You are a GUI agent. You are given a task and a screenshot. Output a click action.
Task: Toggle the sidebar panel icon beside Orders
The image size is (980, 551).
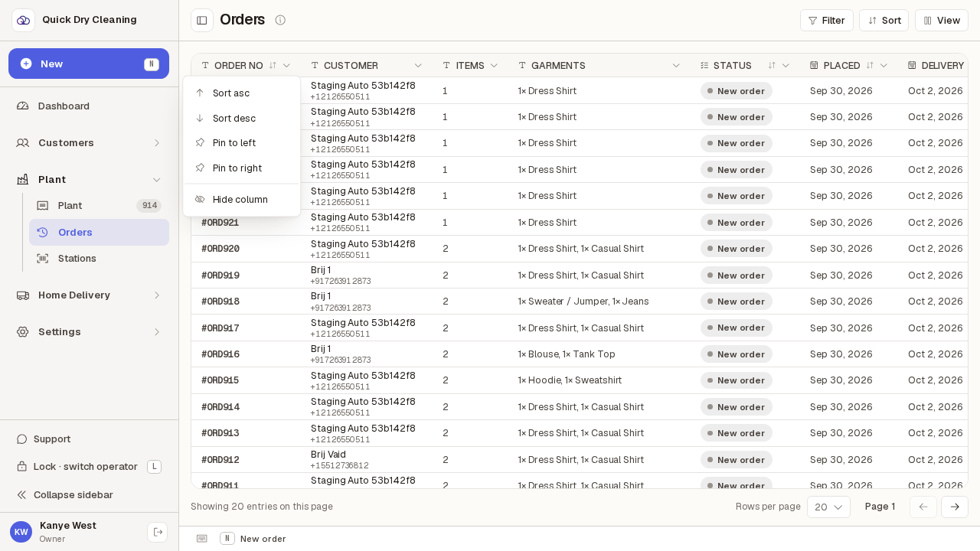coord(202,20)
